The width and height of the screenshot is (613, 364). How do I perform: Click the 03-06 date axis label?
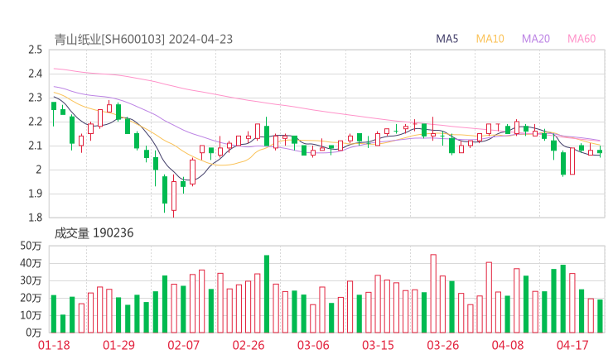coord(313,345)
